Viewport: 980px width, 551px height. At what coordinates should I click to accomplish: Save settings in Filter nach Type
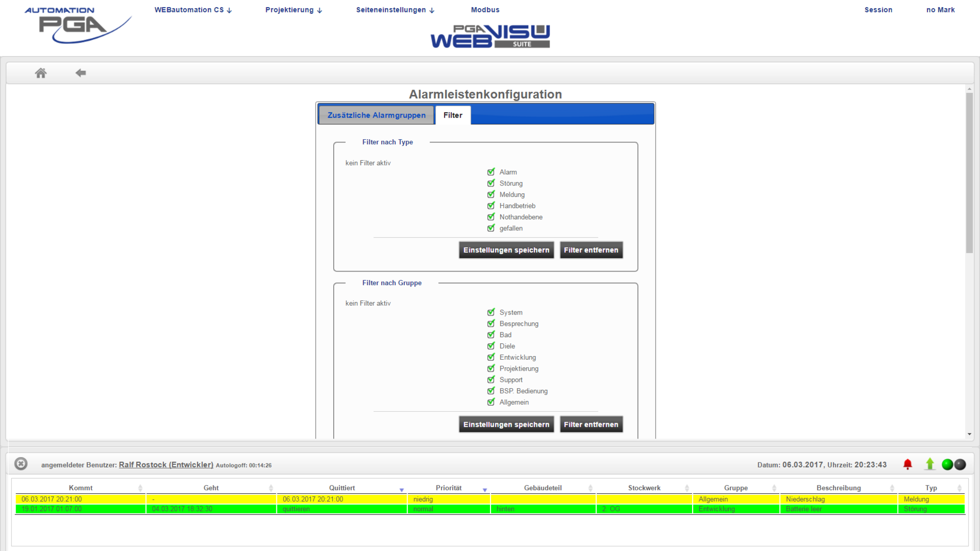(506, 250)
